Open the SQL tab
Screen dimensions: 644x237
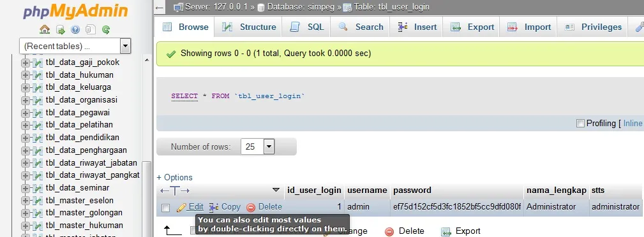click(x=307, y=27)
